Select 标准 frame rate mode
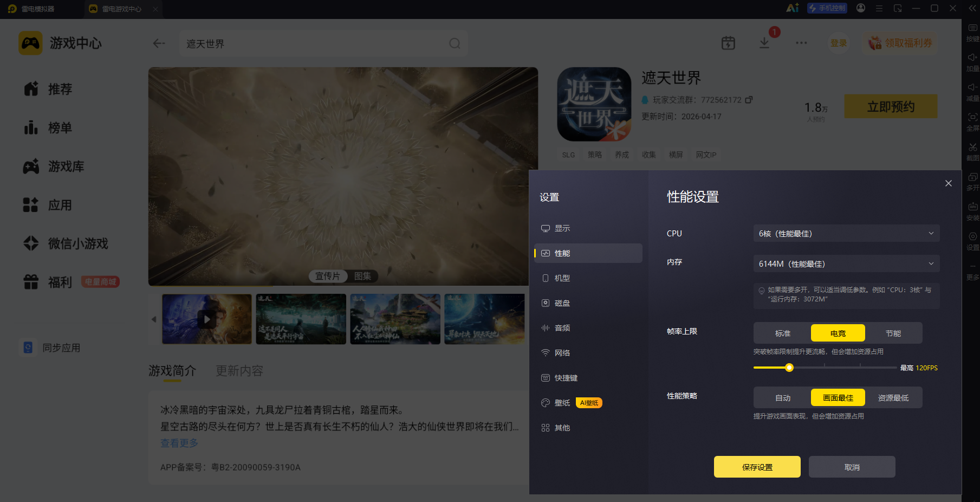The width and height of the screenshot is (980, 502). pyautogui.click(x=783, y=333)
